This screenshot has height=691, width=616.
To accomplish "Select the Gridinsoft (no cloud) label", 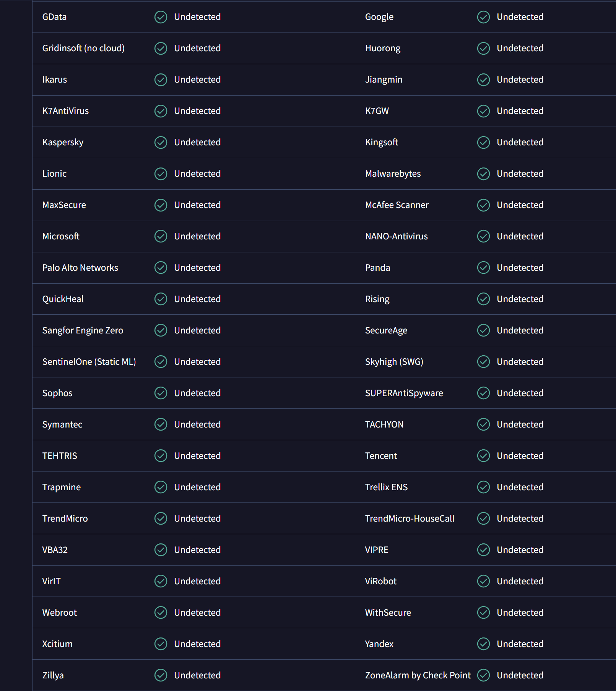I will pos(83,48).
